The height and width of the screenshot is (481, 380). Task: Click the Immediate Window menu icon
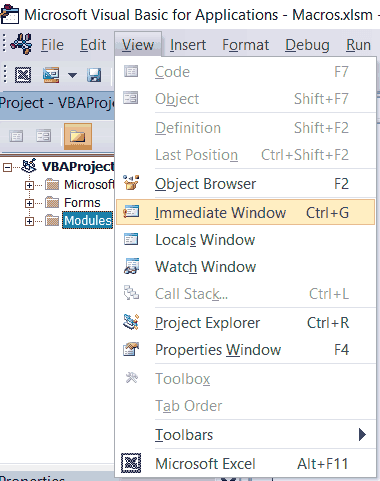click(x=131, y=212)
